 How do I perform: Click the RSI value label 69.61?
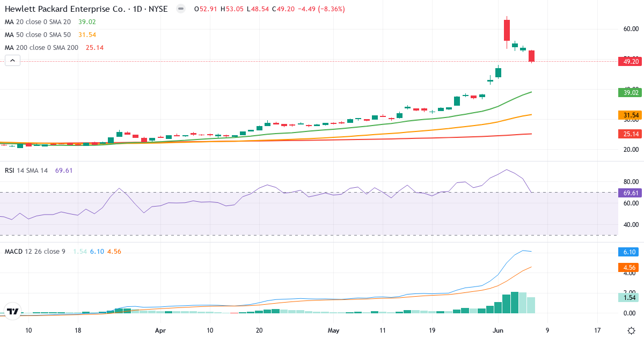(629, 192)
